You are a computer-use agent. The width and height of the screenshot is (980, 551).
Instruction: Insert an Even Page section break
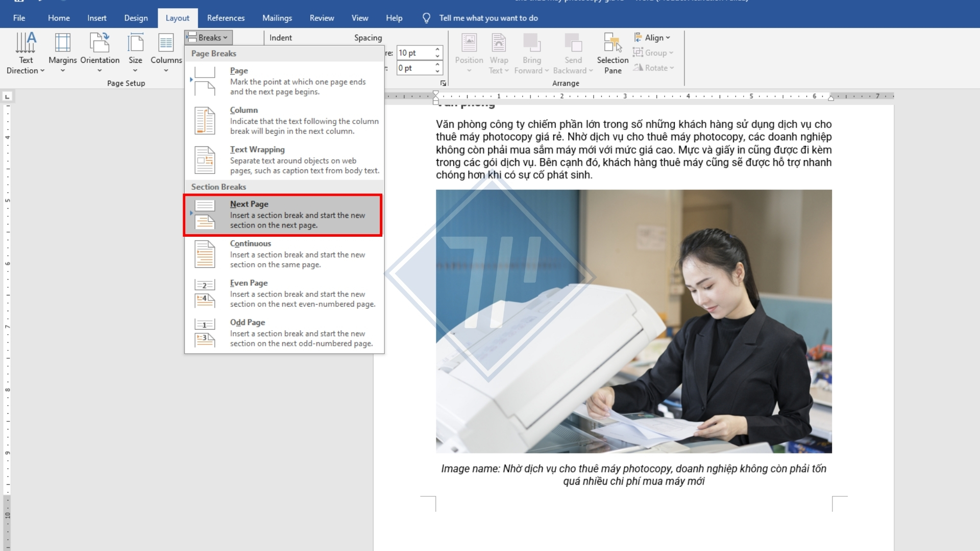[x=284, y=293]
